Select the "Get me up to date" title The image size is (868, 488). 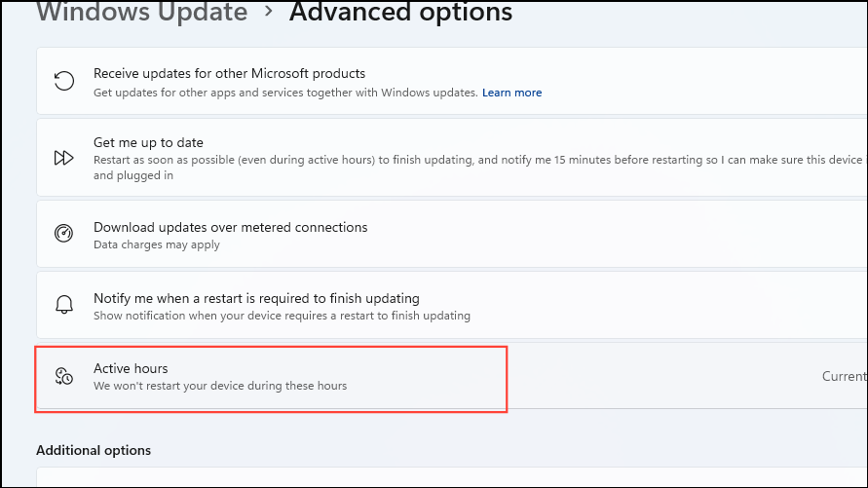pyautogui.click(x=148, y=142)
